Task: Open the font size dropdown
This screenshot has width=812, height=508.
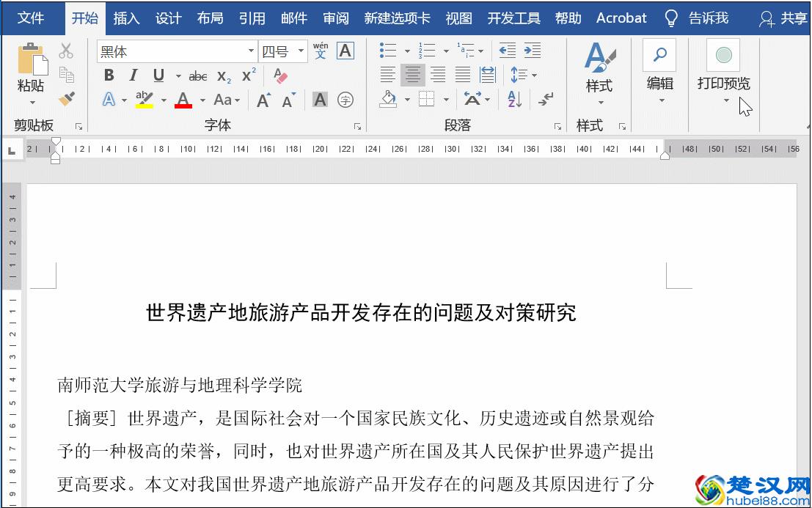Action: 300,50
